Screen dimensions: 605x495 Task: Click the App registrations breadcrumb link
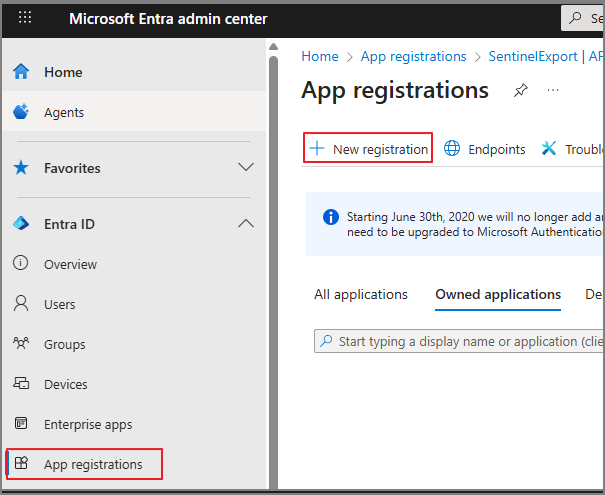pyautogui.click(x=413, y=56)
